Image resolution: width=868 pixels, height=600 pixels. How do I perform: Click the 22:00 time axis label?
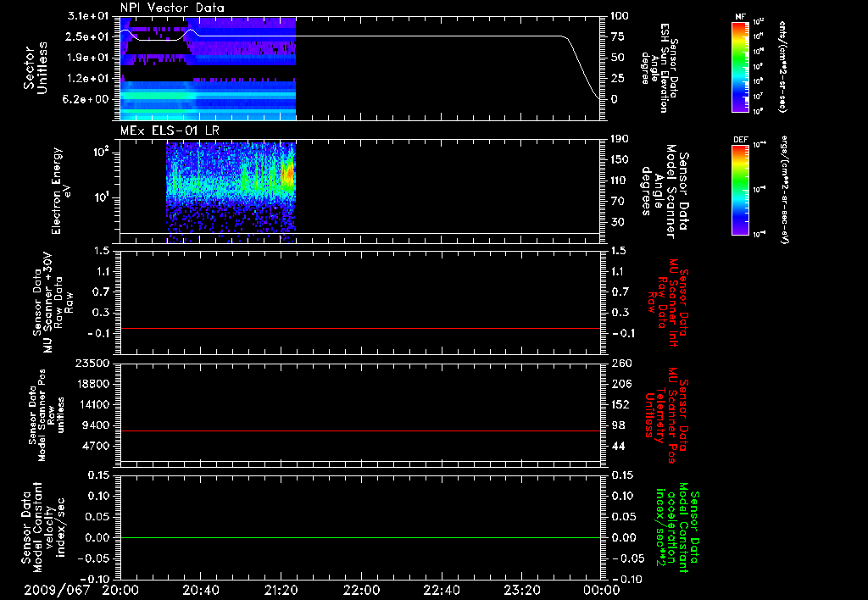(x=361, y=590)
